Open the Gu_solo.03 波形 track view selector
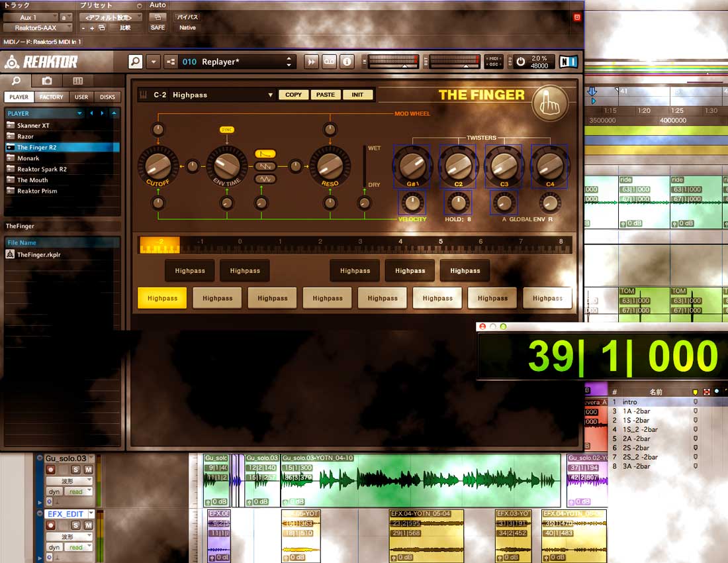 pos(69,481)
